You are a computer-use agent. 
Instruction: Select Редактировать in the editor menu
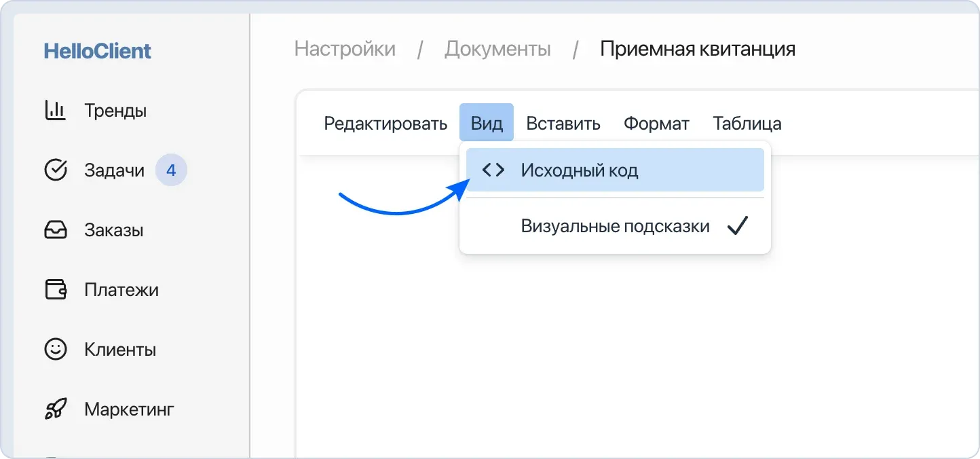point(385,123)
